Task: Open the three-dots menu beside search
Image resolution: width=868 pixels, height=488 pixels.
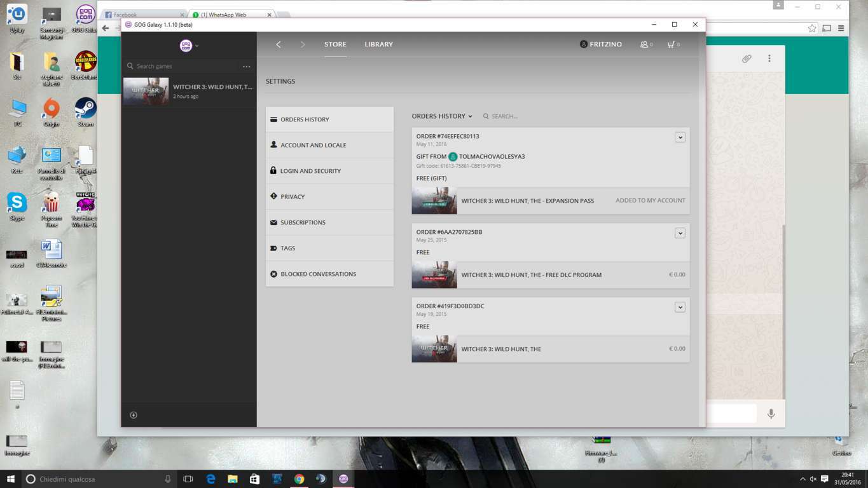Action: 247,66
